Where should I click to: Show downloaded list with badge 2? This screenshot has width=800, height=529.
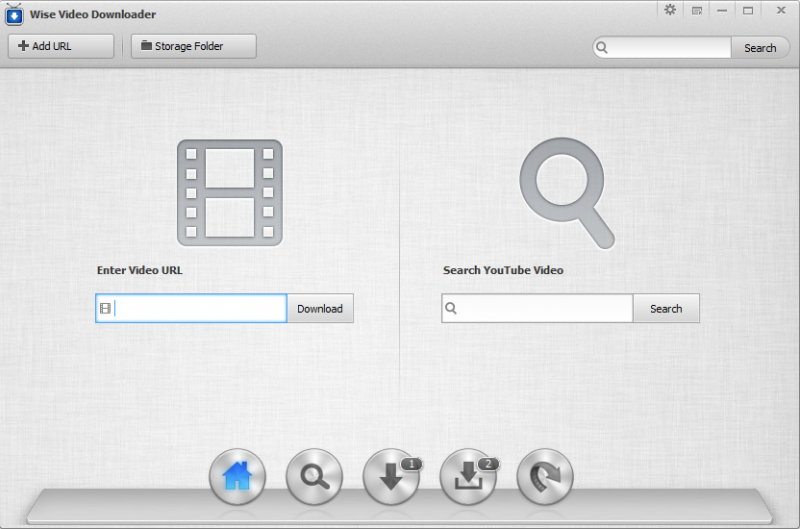(468, 476)
